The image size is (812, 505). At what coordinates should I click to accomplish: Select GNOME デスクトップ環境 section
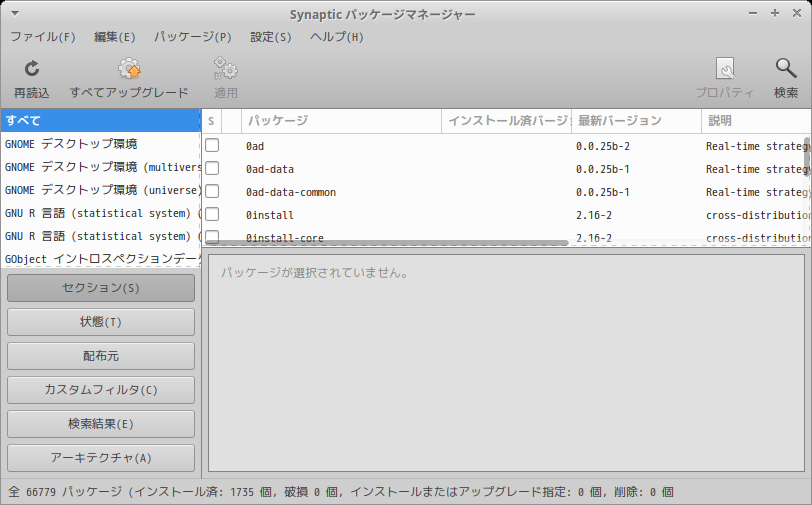[100, 144]
